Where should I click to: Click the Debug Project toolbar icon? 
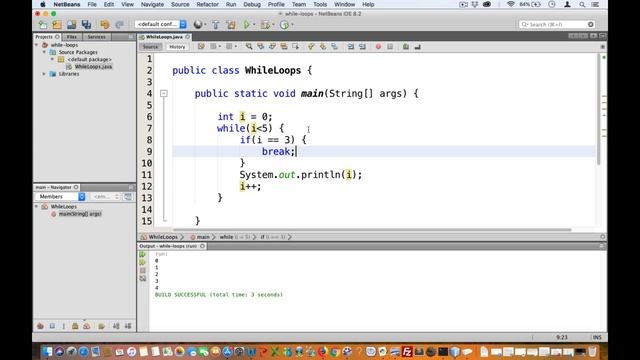[x=265, y=24]
